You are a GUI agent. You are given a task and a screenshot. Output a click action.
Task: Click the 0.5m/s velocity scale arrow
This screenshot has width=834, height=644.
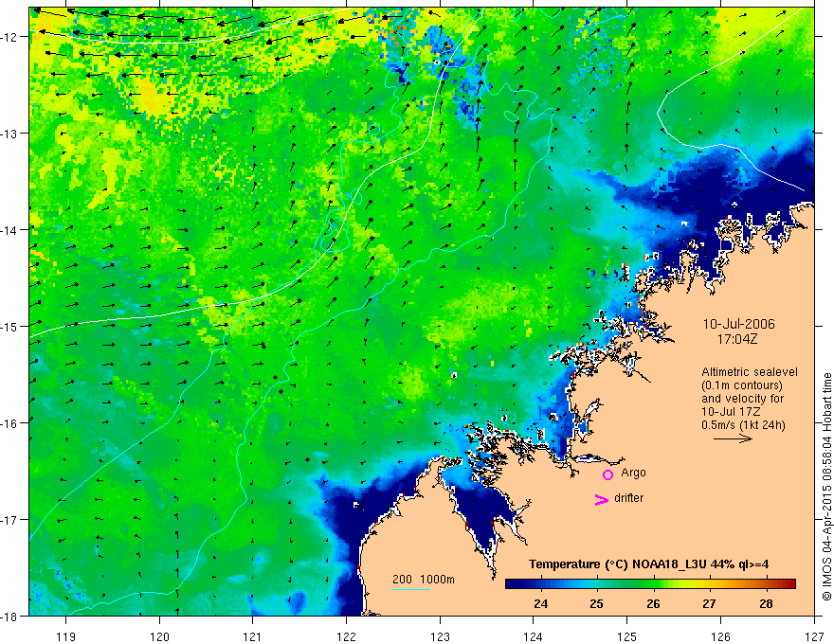[733, 438]
